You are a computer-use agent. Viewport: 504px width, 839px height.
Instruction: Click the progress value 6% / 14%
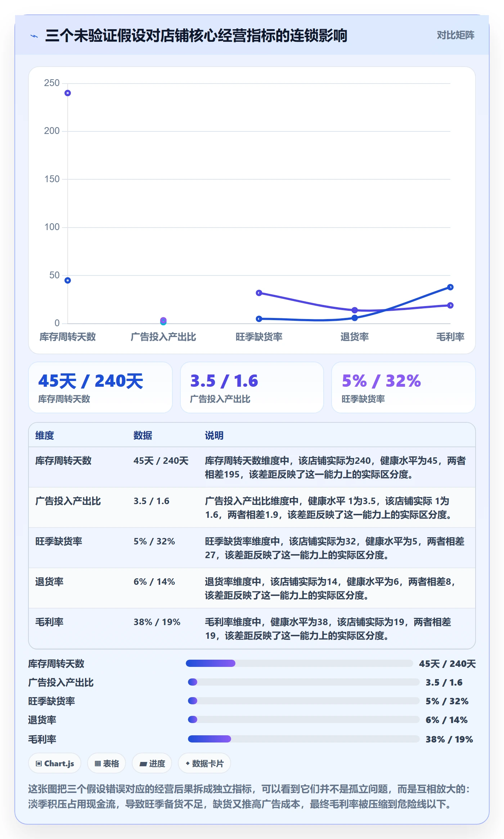point(446,720)
